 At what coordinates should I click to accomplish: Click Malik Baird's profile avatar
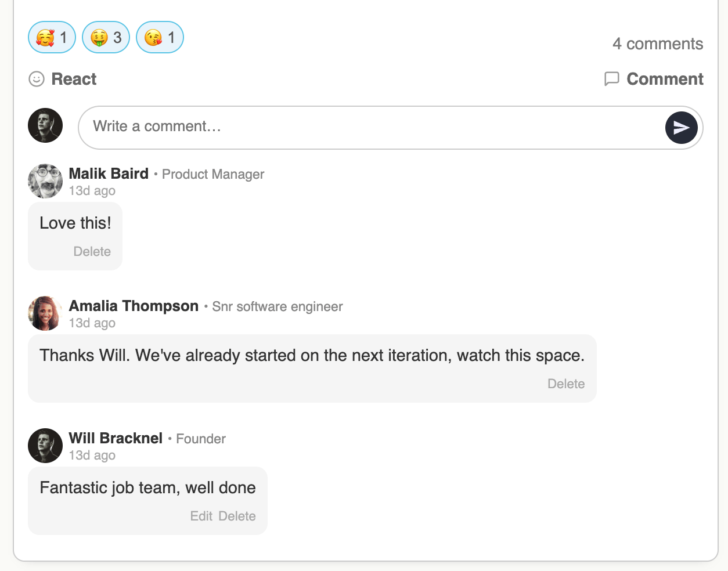click(45, 181)
